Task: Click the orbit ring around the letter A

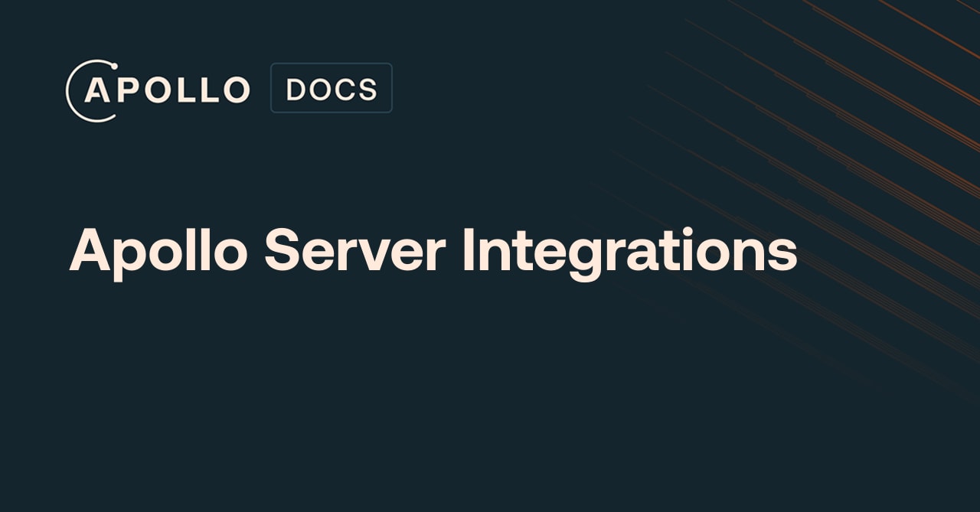Action: coord(71,90)
